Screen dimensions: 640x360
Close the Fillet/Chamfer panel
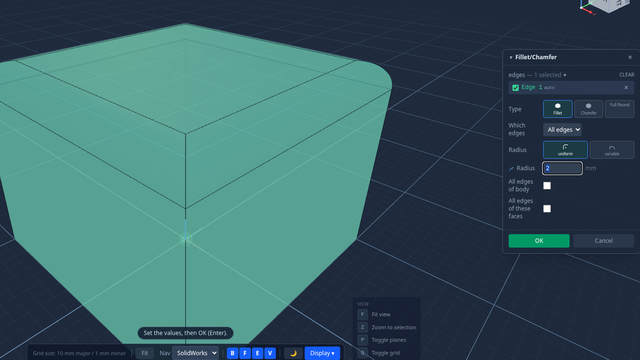tap(630, 58)
